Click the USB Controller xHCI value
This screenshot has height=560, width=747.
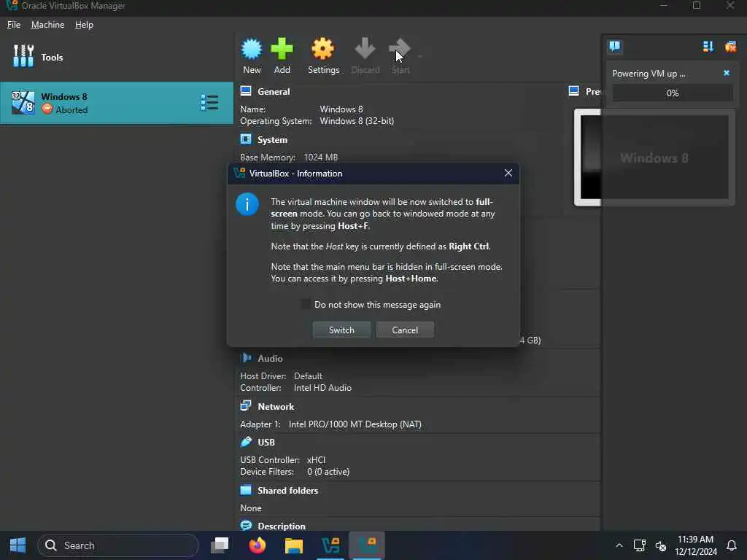tap(317, 460)
